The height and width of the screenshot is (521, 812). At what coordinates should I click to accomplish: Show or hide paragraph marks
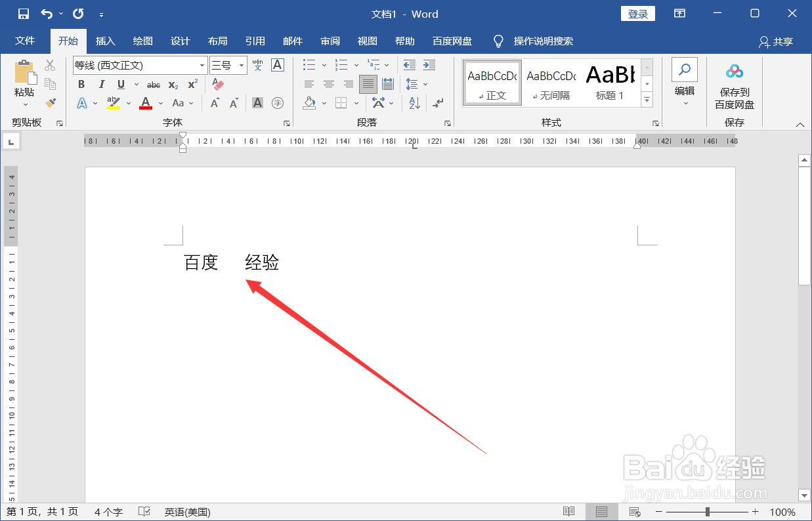[438, 103]
